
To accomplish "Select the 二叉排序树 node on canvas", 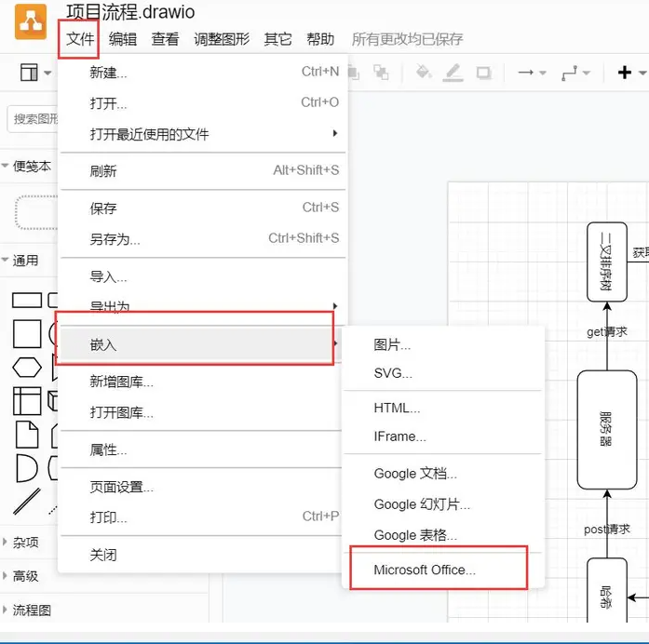I will [607, 262].
